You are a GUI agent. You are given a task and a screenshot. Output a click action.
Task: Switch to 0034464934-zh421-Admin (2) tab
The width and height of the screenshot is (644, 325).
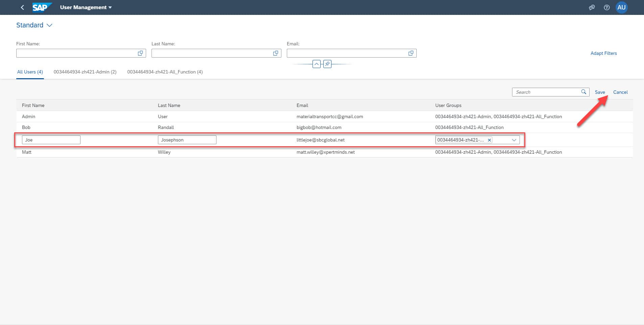85,72
